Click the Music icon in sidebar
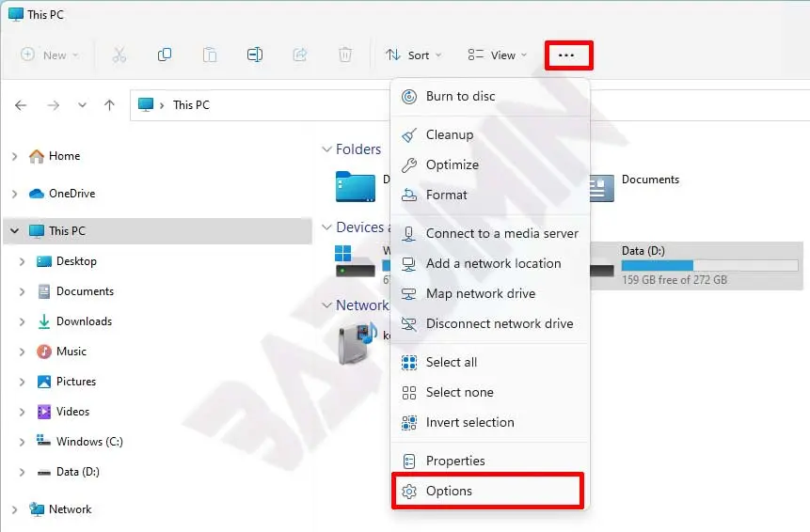Screen dimensions: 810x532 (44, 352)
